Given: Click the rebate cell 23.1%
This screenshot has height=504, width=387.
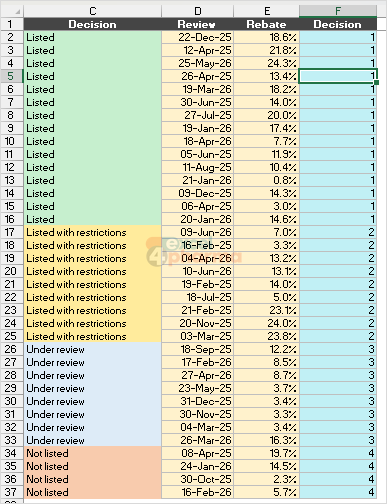Looking at the screenshot, I should click(266, 310).
